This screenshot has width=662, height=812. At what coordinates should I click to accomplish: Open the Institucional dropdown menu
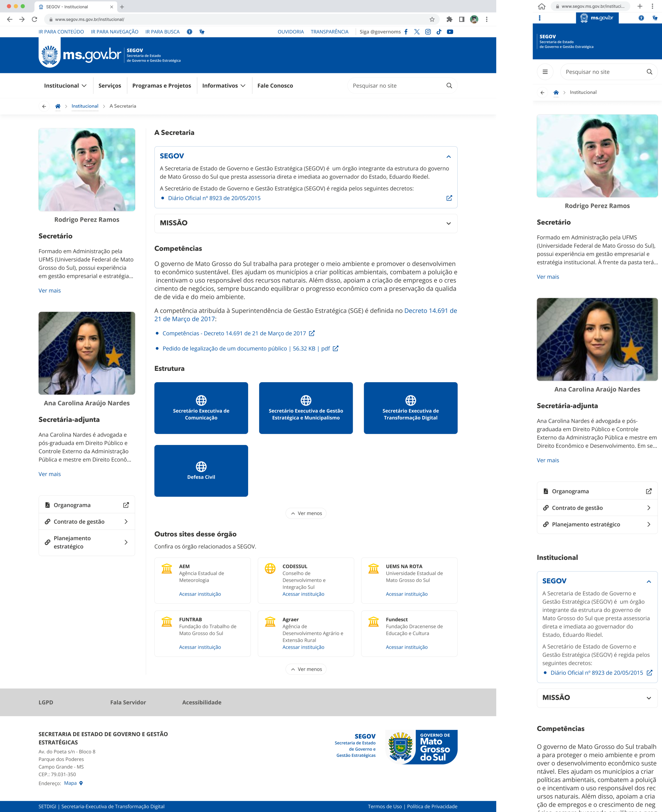tap(65, 85)
